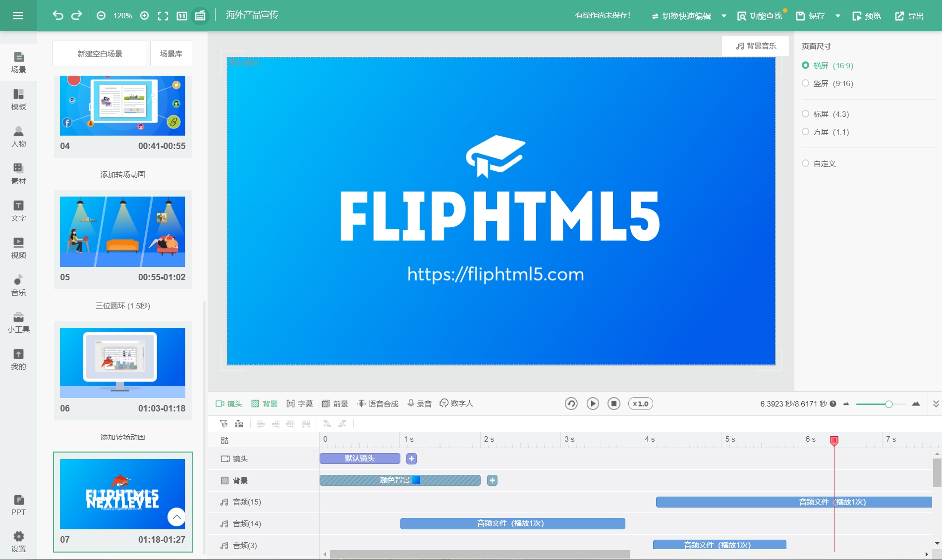The image size is (942, 560).
Task: Redo the last action
Action: [x=76, y=15]
